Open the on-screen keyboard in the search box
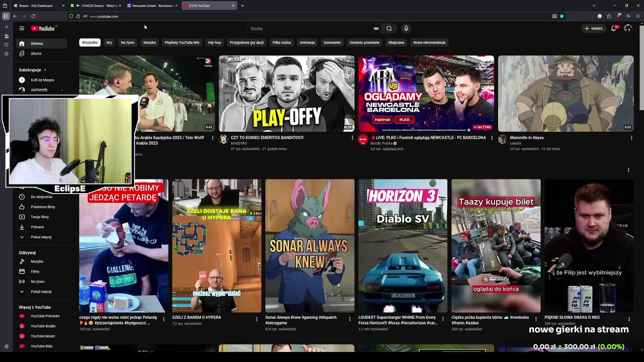Screen dimensions: 644x362 (x=376, y=29)
